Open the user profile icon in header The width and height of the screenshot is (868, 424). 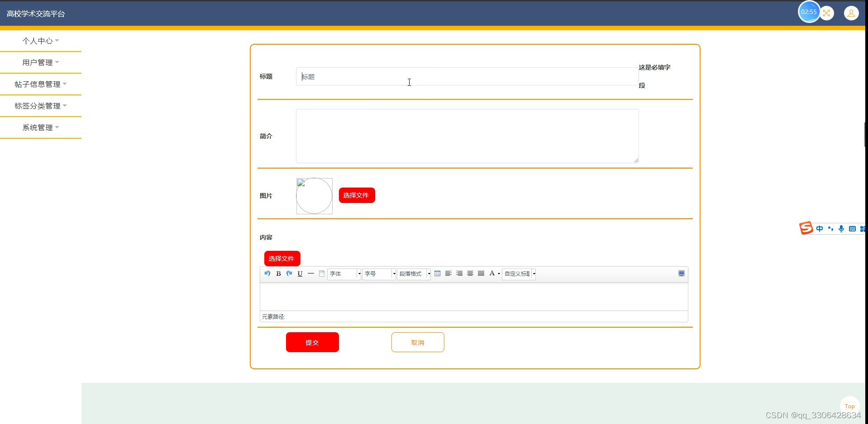[x=851, y=13]
